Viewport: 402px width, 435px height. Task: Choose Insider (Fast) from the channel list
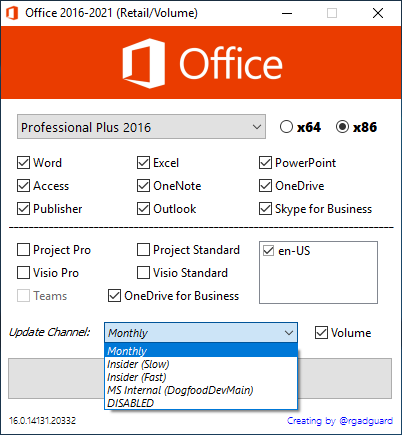pos(201,377)
